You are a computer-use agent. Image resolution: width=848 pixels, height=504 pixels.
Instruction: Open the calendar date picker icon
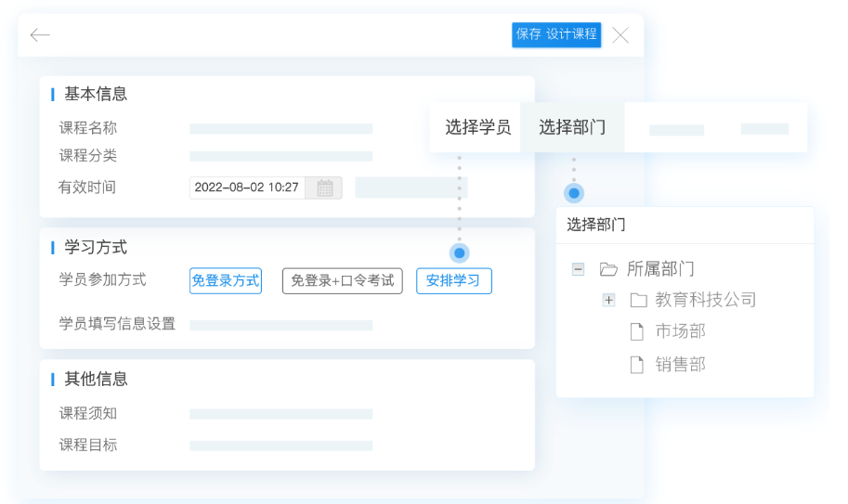325,187
